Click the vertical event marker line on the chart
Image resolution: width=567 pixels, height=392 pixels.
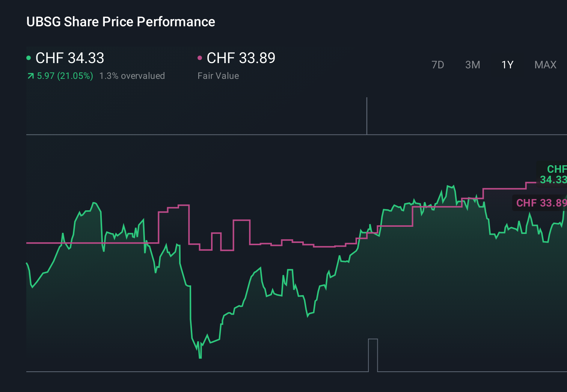click(366, 115)
